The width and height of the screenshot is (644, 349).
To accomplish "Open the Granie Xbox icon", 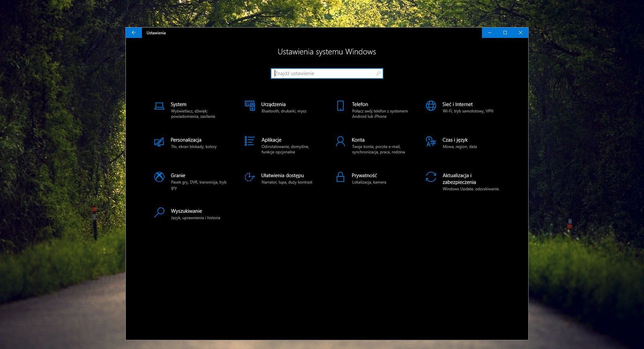I will click(x=159, y=177).
